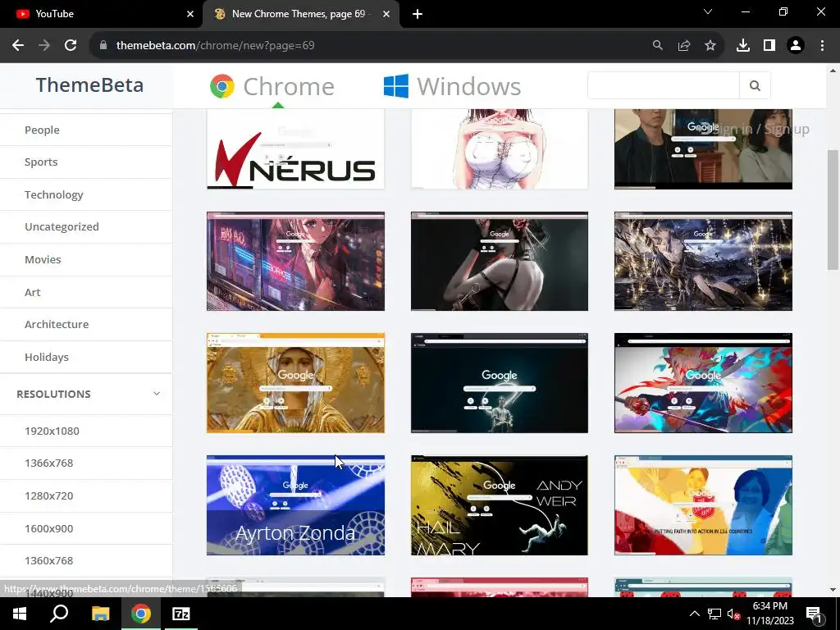Open the Hail Mary Andy Weir thumbnail
Screen dimensions: 840x630
pos(500,505)
